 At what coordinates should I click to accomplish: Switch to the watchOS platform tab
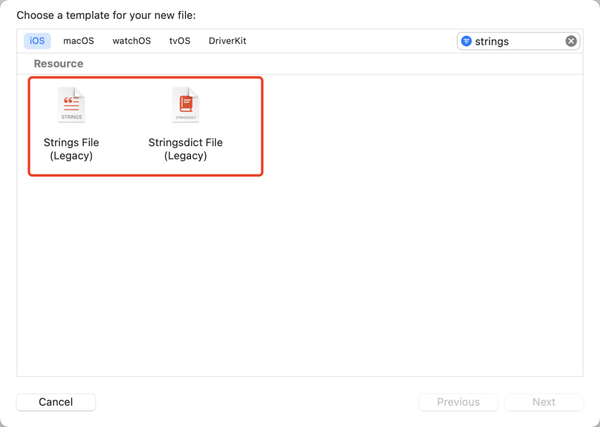(131, 41)
